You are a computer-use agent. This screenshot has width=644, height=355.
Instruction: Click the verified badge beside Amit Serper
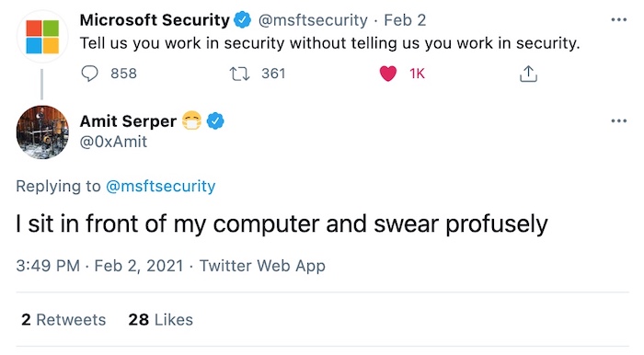point(215,121)
